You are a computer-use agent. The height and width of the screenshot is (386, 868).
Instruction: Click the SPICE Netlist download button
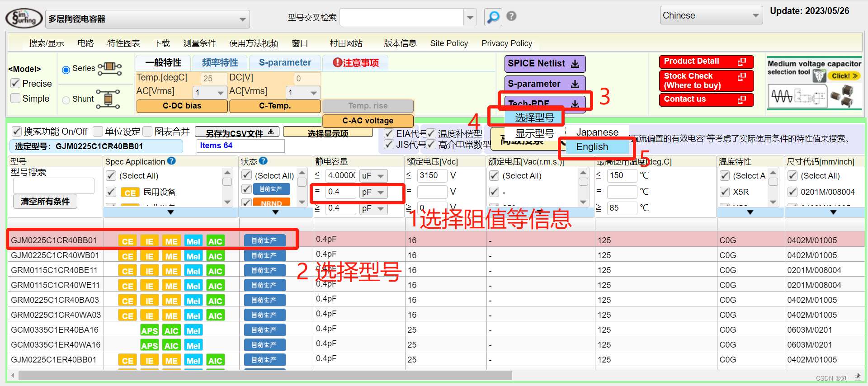click(x=545, y=63)
